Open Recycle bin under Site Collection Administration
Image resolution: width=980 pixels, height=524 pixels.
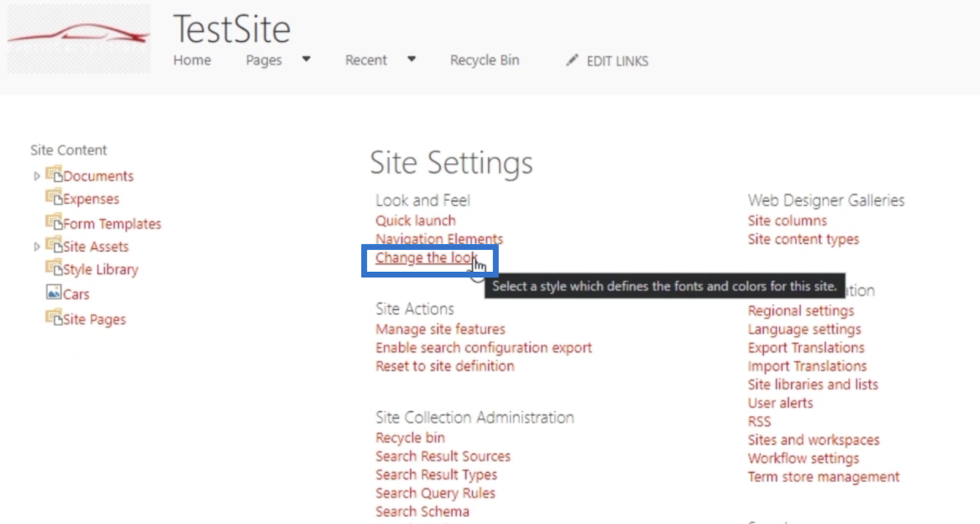click(x=410, y=438)
